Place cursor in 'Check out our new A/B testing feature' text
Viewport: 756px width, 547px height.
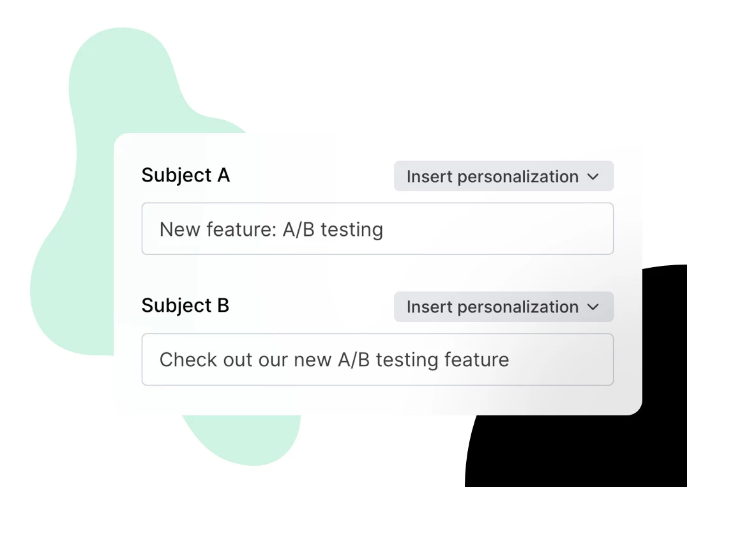333,360
